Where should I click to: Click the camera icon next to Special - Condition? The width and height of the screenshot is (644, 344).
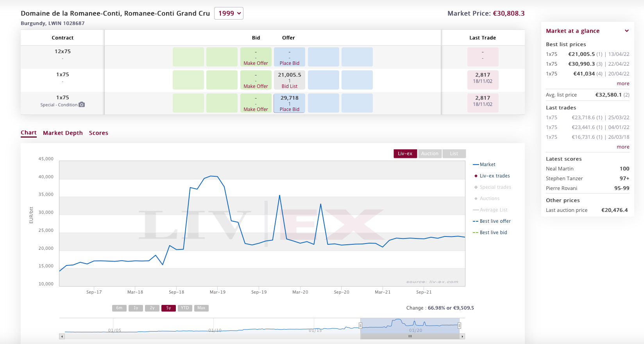pos(82,105)
